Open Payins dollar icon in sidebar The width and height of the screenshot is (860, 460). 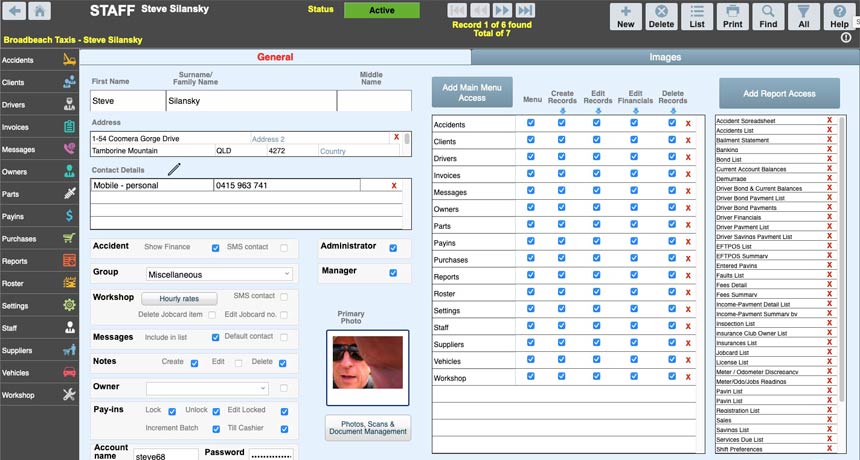(x=39, y=215)
